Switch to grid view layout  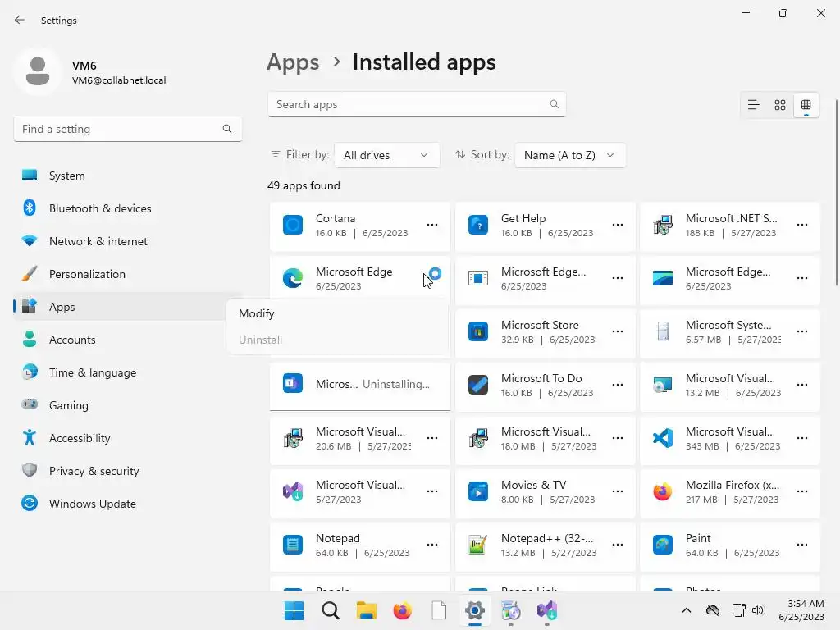[x=780, y=105]
